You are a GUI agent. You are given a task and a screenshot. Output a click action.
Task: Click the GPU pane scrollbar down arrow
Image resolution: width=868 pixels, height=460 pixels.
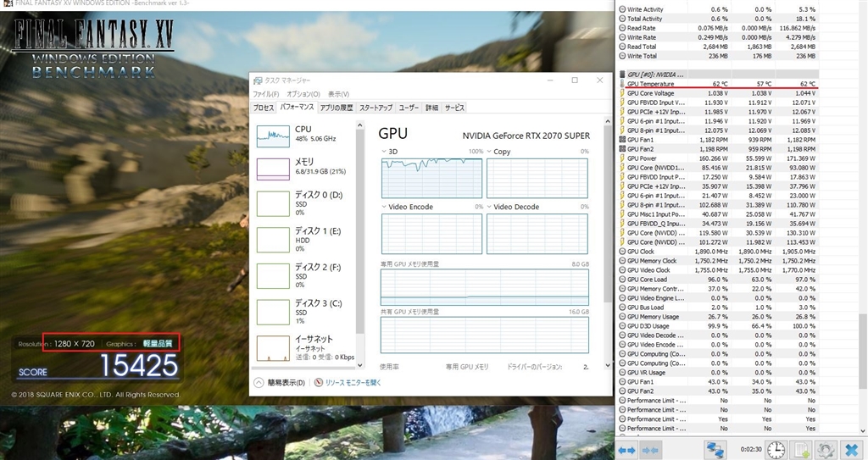coord(608,365)
